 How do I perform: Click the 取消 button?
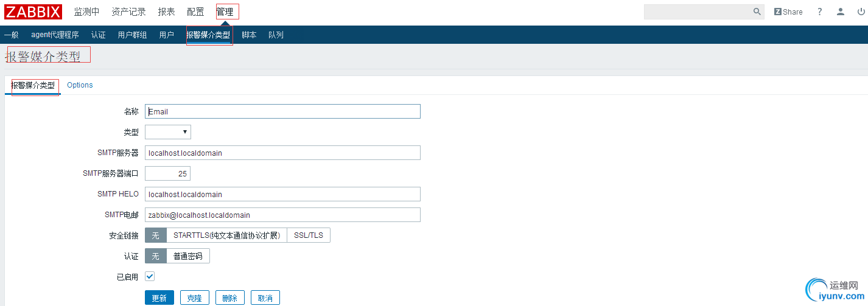click(x=265, y=298)
